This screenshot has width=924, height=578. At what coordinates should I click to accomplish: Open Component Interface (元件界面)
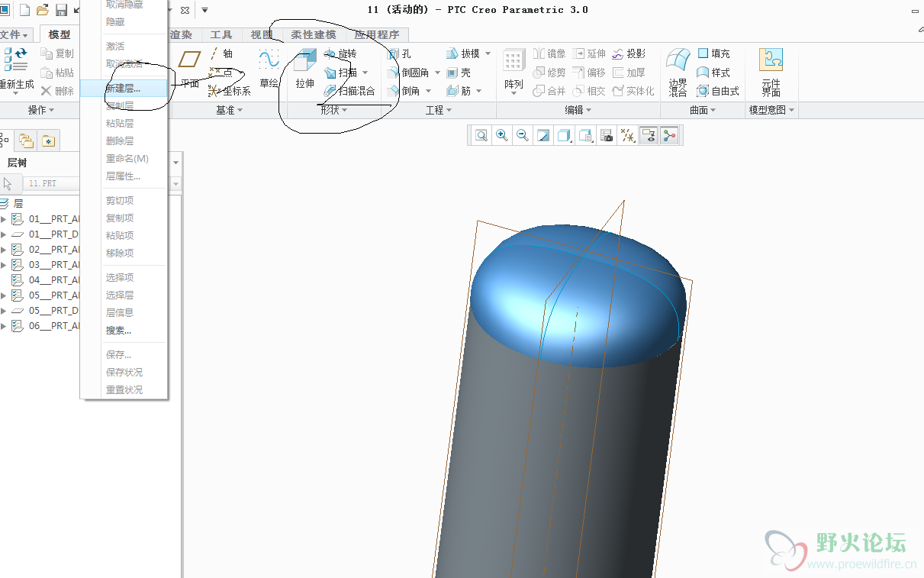click(x=771, y=71)
